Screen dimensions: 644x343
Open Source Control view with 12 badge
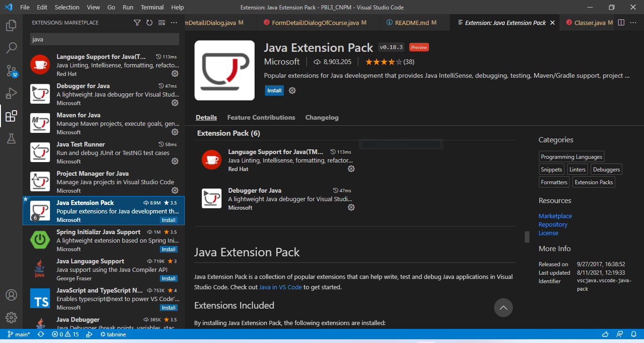point(11,71)
